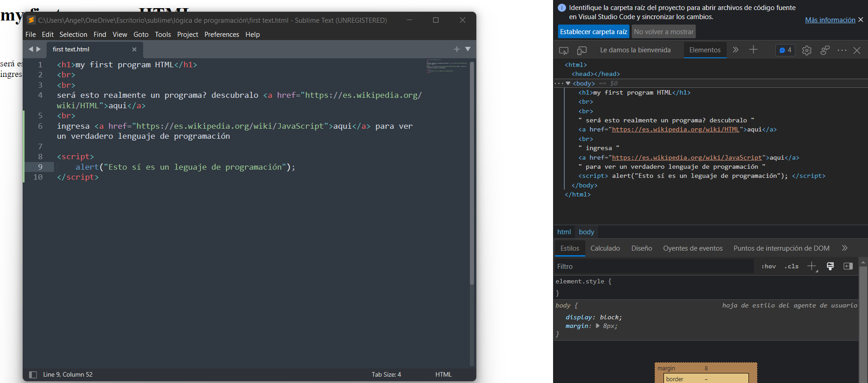This screenshot has width=868, height=383.
Task: Open the View menu in Sublime Text
Action: (x=120, y=35)
